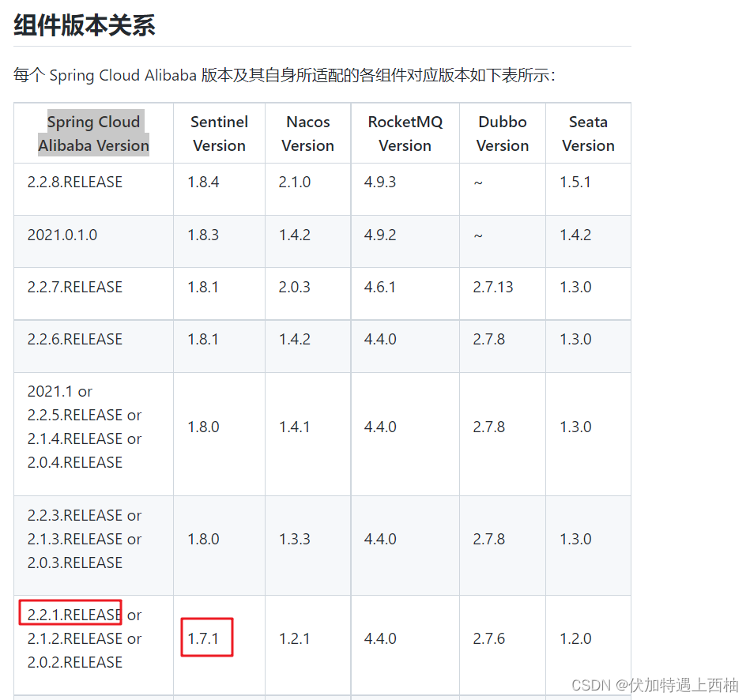Click Dubbo 2.7.8 in the 2.2.6.RELEASE row

pos(489,340)
